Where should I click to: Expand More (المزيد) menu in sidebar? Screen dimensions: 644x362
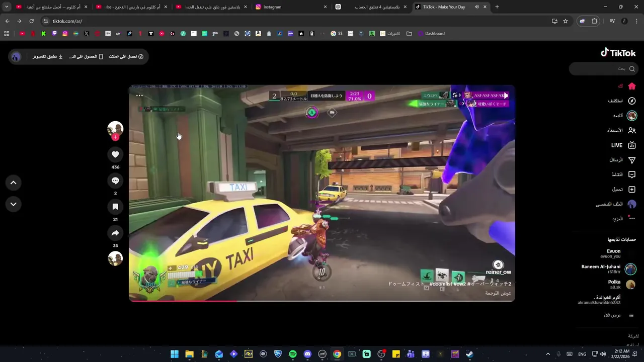(x=624, y=219)
